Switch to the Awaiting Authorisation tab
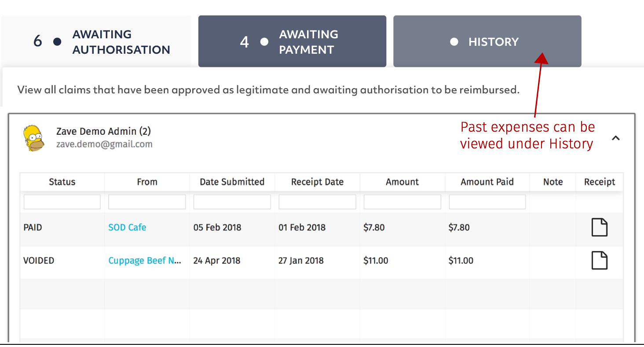644x347 pixels. (96, 41)
